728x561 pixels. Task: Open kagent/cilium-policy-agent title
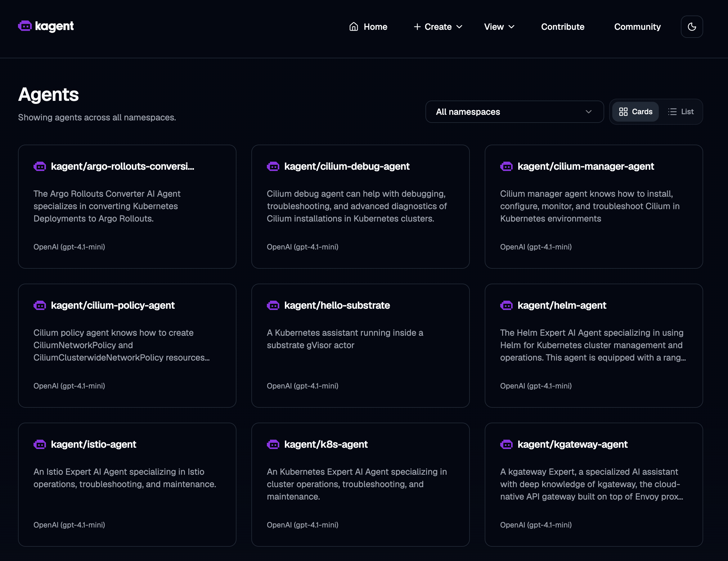pos(113,305)
